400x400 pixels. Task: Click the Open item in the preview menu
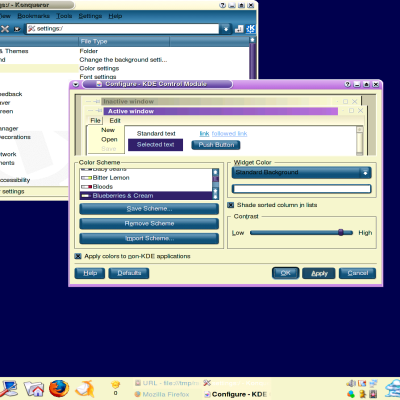click(109, 140)
